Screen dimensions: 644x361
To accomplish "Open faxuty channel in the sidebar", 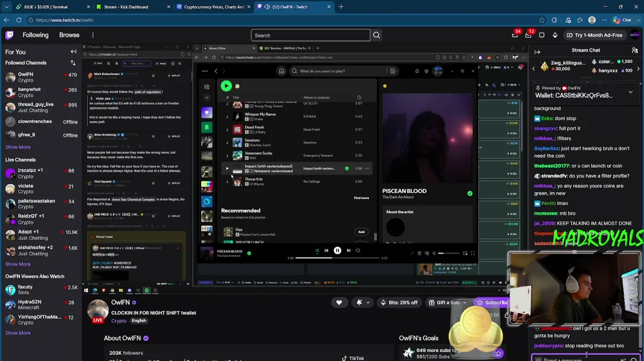I will [x=41, y=289].
